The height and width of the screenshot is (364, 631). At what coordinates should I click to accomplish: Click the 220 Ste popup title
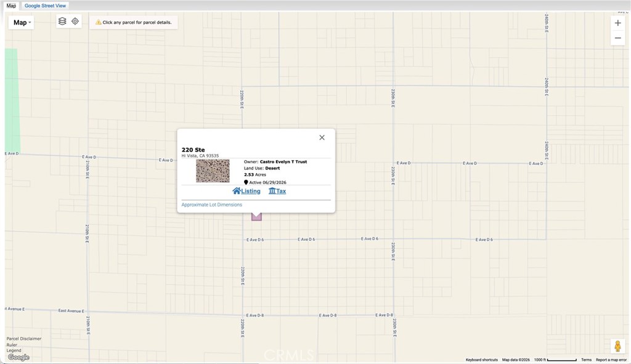[x=193, y=150]
